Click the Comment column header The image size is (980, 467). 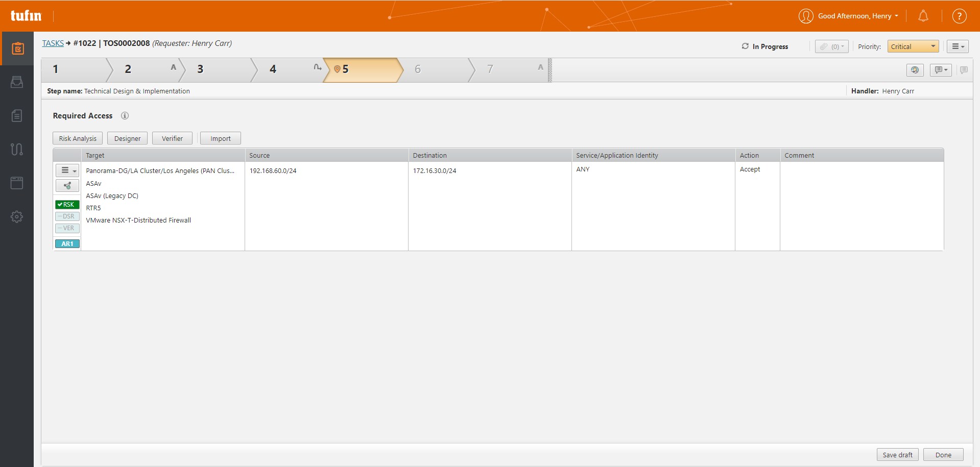tap(862, 155)
